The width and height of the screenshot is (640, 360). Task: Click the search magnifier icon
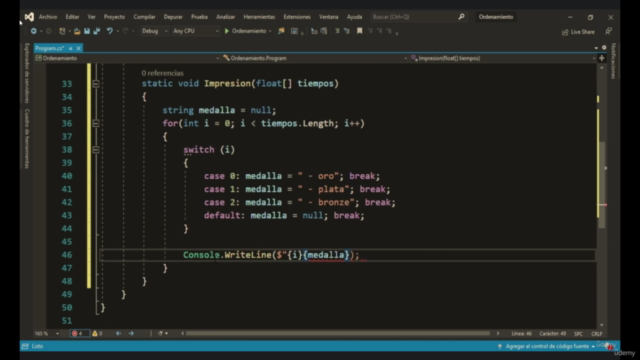pos(461,17)
